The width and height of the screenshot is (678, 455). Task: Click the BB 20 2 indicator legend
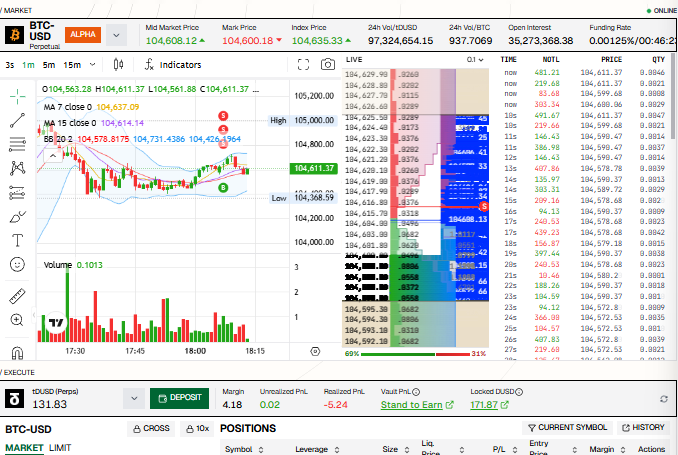click(142, 139)
